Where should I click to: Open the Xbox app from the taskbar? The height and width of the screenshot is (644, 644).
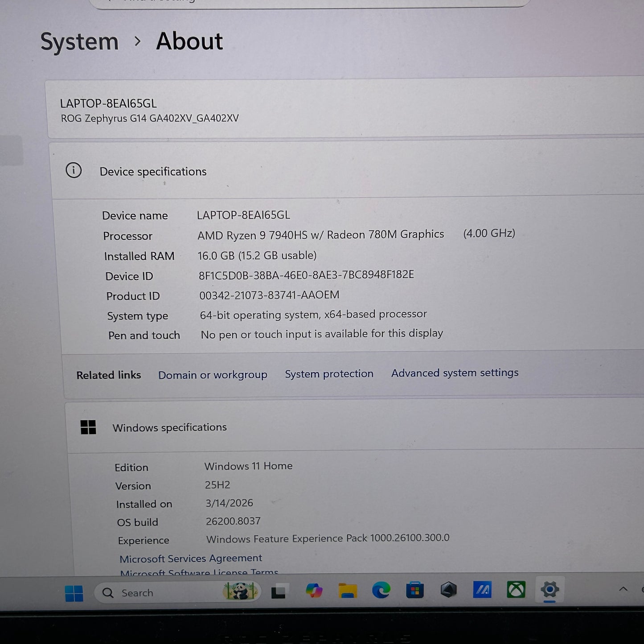coord(516,591)
